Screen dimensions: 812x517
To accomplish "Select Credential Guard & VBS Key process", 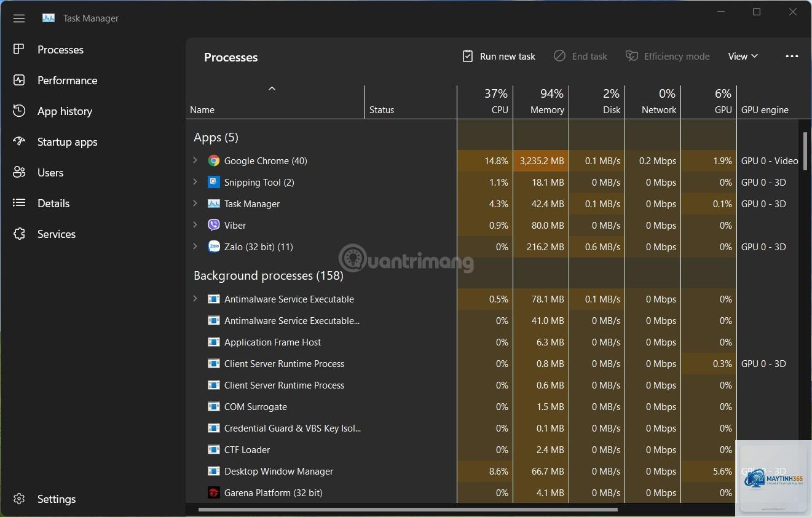I will coord(293,428).
